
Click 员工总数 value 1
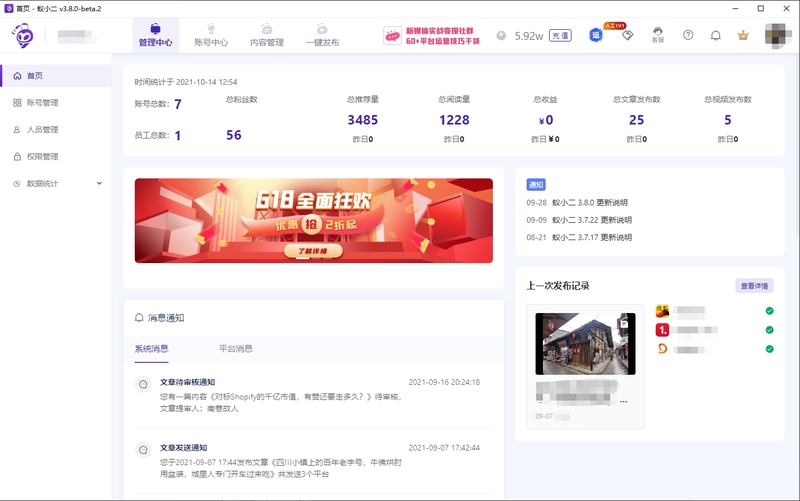[x=178, y=136]
